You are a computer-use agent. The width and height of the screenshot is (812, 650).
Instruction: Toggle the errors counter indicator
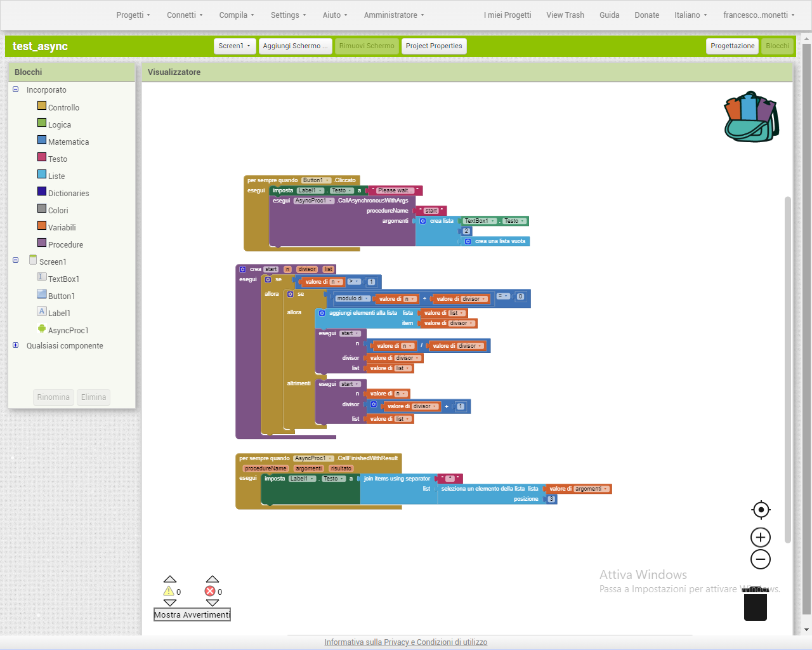[213, 592]
